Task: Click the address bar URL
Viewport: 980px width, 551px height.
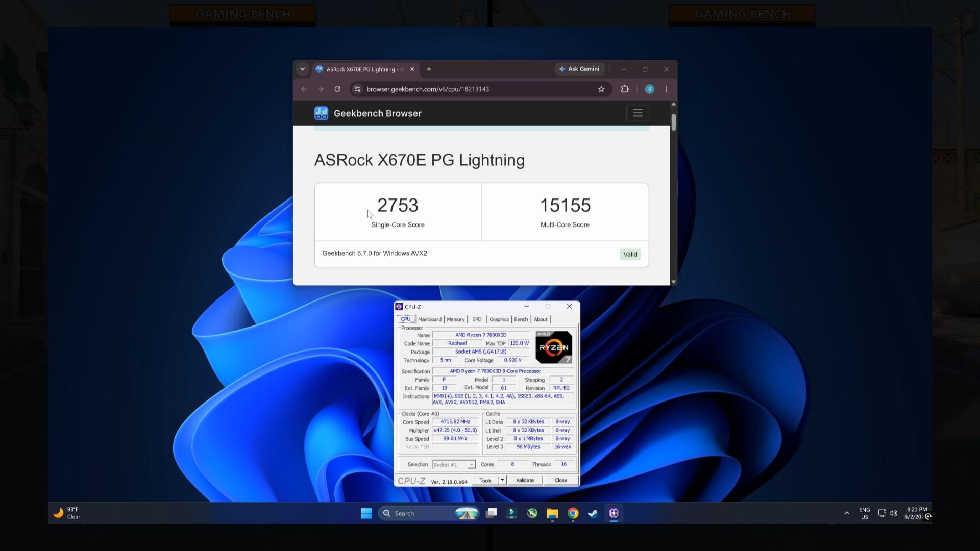Action: (428, 89)
